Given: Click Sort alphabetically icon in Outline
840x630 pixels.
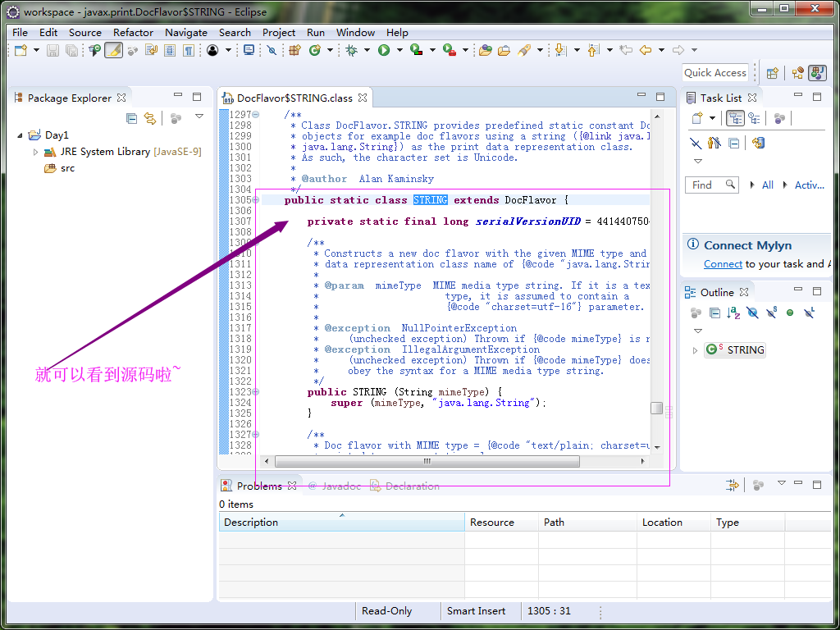Looking at the screenshot, I should [733, 313].
